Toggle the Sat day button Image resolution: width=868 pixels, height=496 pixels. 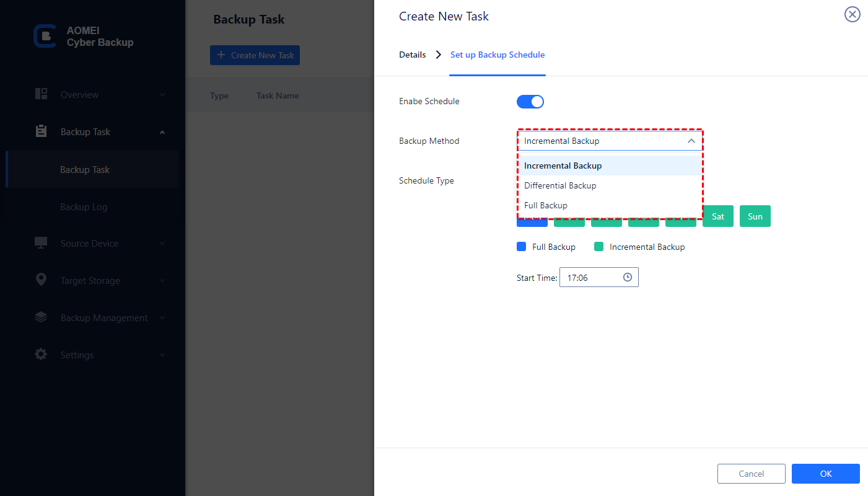pos(718,216)
